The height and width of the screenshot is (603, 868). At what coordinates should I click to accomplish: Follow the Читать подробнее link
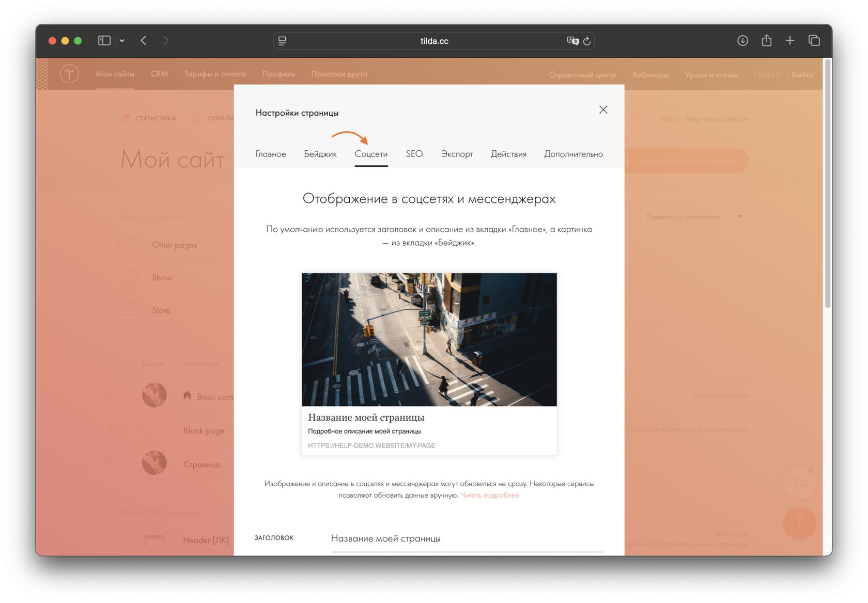pos(489,495)
